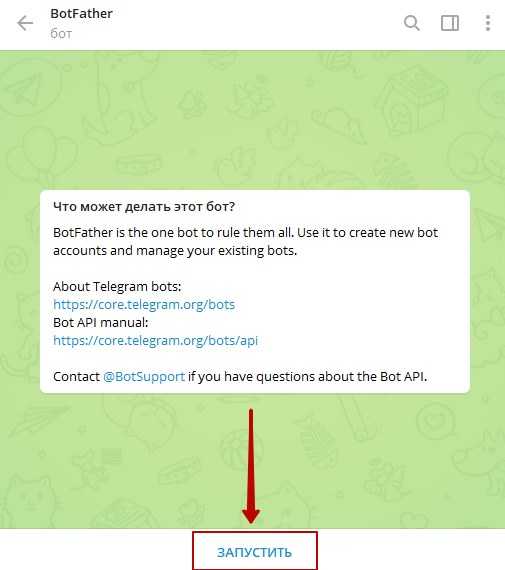505x570 pixels.
Task: Click the white bottom bar beside ЗАПУСТИТЬ
Action: coord(411,550)
